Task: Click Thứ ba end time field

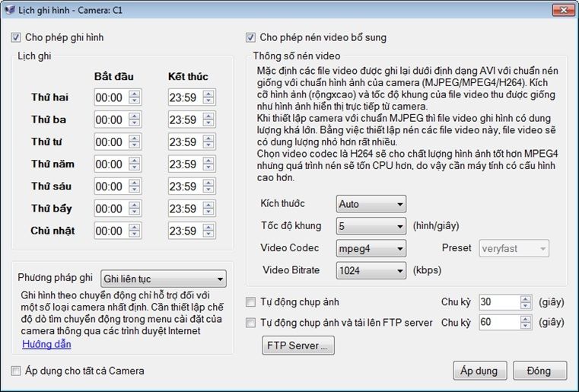Action: coord(192,120)
